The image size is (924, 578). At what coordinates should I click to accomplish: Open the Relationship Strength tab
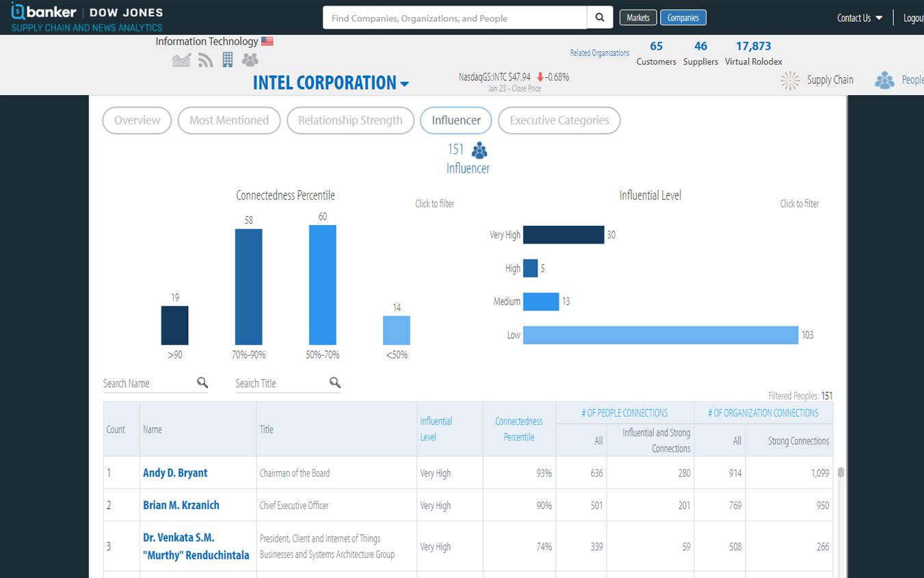click(350, 120)
